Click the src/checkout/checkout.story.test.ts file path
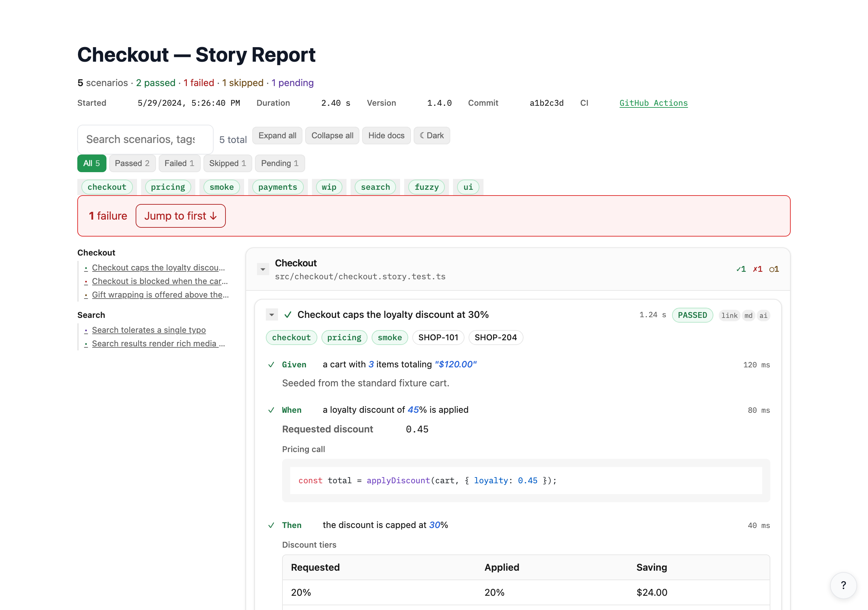The height and width of the screenshot is (610, 868). pyautogui.click(x=360, y=277)
